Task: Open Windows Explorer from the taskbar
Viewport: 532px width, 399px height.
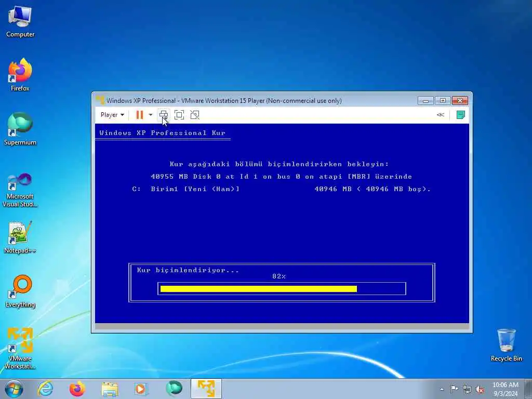Action: click(109, 389)
